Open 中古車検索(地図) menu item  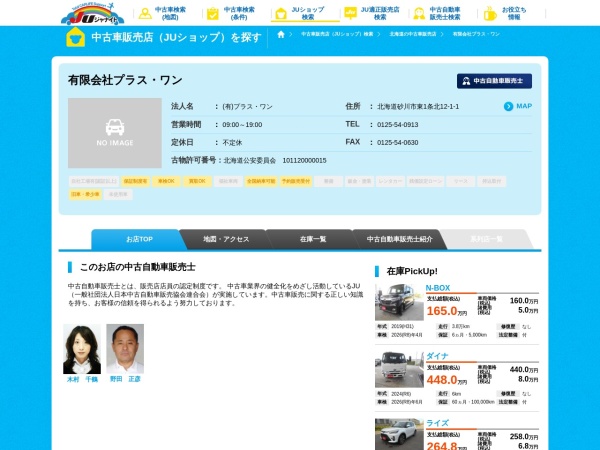pos(170,13)
